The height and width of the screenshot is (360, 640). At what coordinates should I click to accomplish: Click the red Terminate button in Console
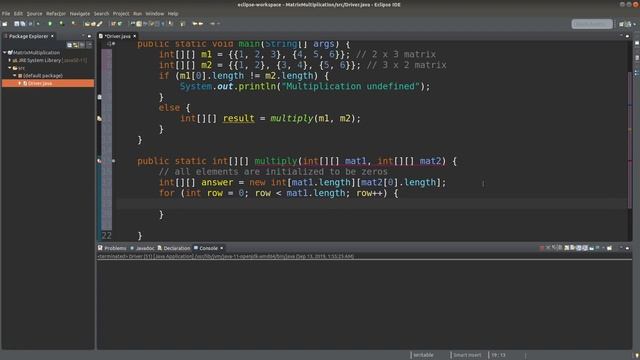pos(542,248)
